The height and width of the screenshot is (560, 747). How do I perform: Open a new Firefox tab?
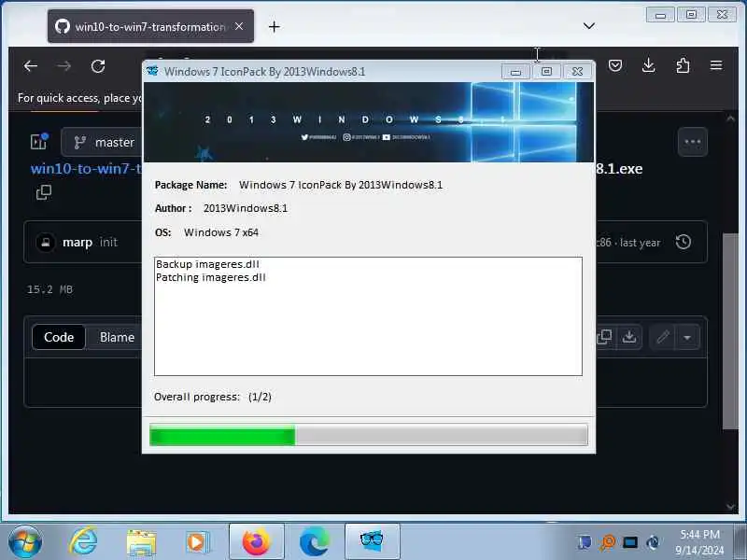[274, 27]
